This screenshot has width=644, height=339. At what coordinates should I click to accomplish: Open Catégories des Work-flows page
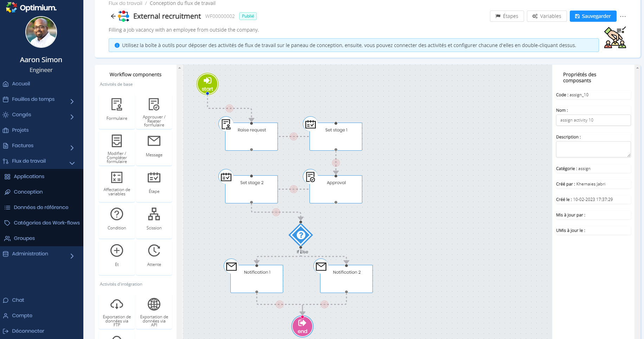[x=46, y=223]
